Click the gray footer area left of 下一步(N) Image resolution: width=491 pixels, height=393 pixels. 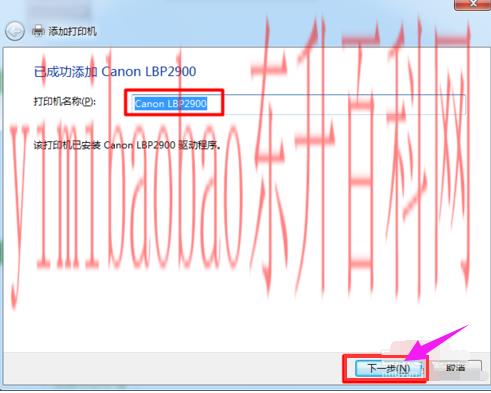point(173,368)
